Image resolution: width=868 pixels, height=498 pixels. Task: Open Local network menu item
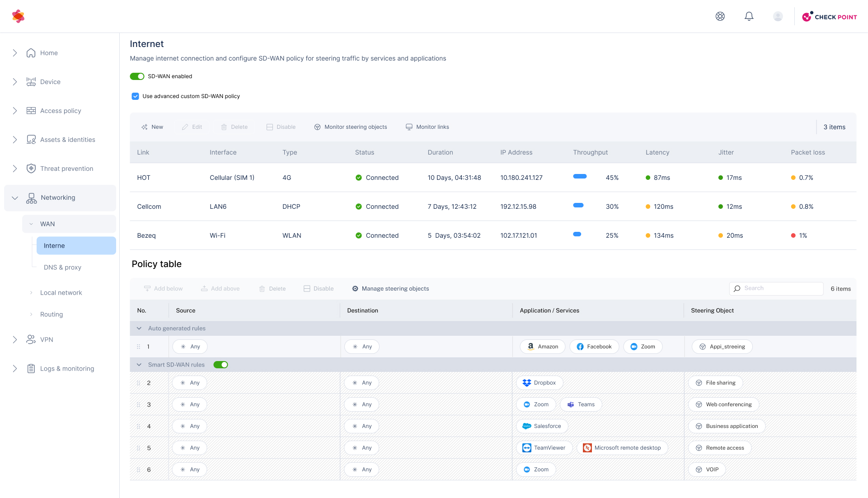[61, 293]
